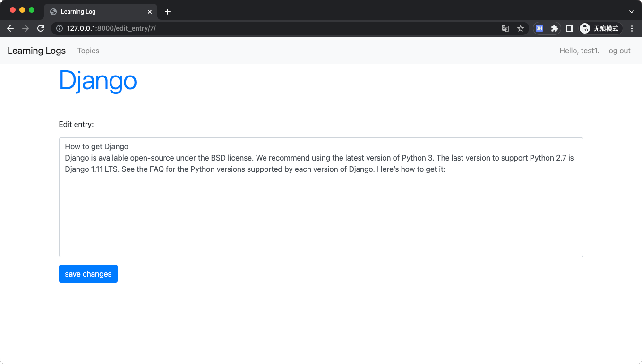The width and height of the screenshot is (642, 364).
Task: Open Chrome's three-dot menu
Action: pos(632,28)
